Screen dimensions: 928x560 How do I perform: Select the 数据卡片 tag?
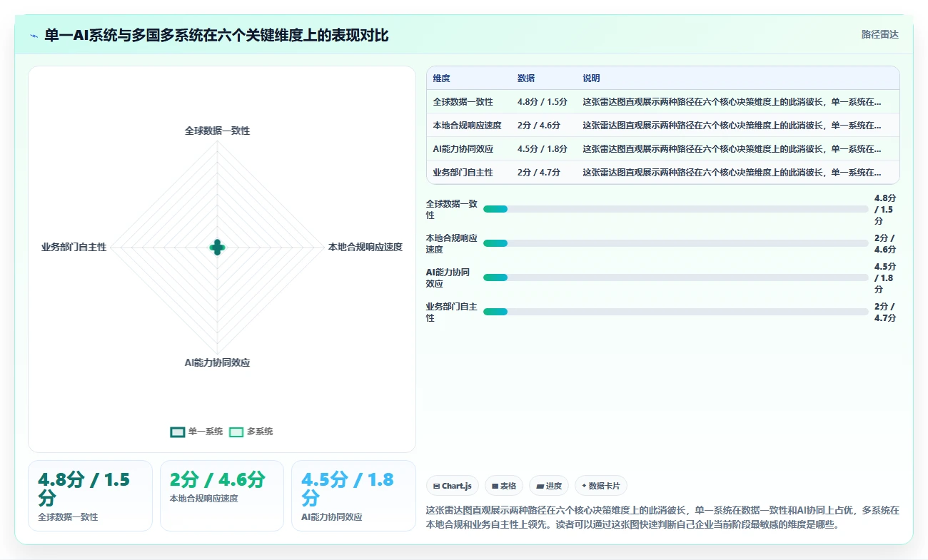601,486
